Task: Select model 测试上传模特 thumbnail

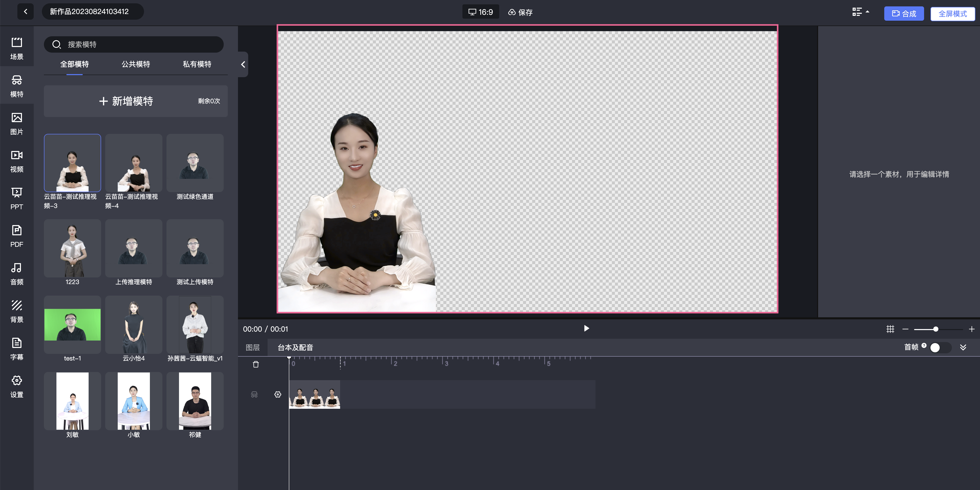Action: (x=195, y=248)
